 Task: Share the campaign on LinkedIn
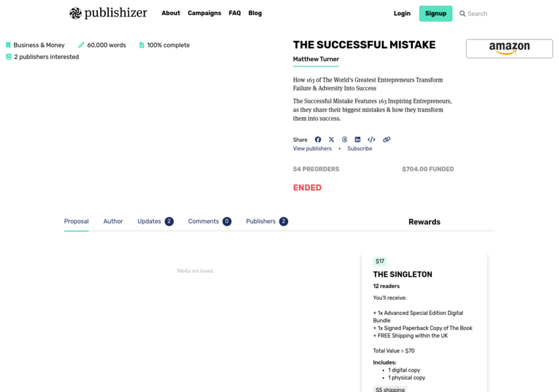pyautogui.click(x=357, y=139)
